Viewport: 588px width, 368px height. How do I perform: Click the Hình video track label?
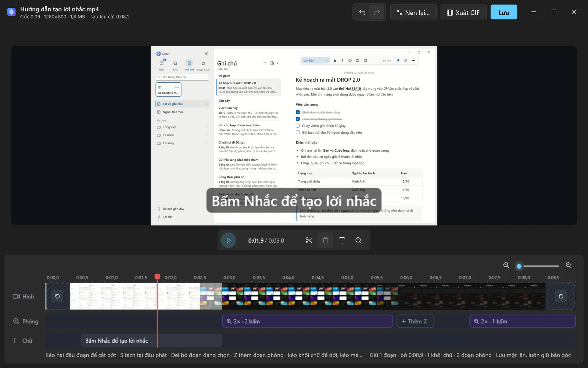click(24, 297)
